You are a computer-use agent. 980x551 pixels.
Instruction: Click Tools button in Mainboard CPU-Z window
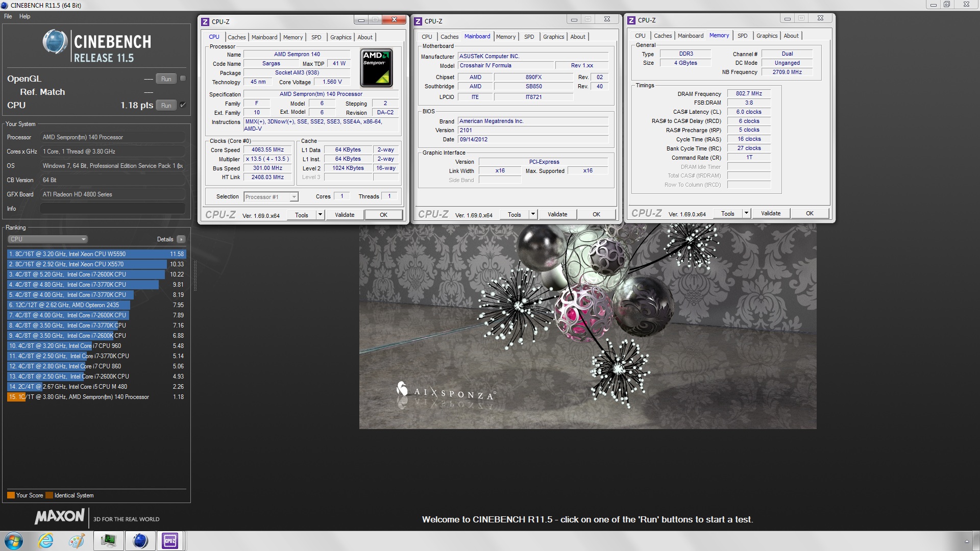pos(514,214)
